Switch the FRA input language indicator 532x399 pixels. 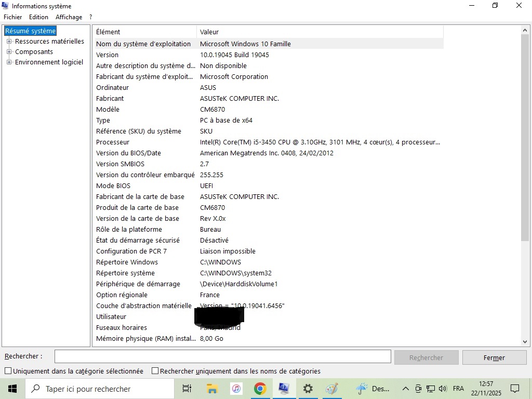pos(458,389)
